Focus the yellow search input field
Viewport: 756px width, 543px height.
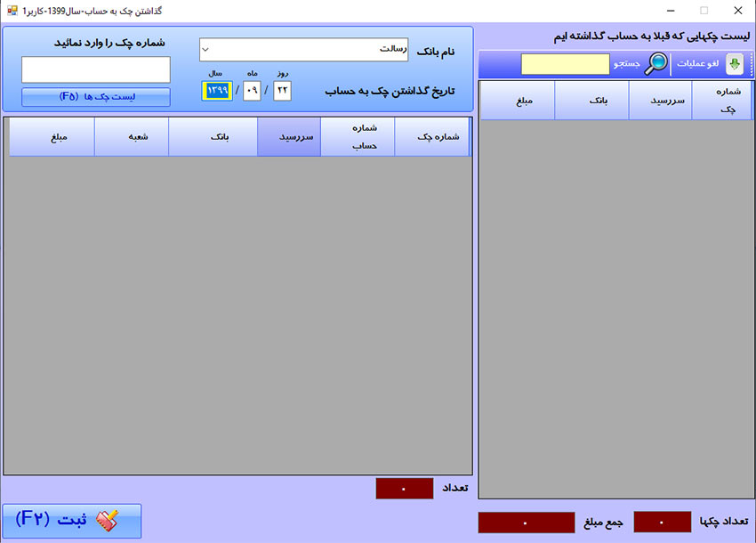(x=565, y=64)
